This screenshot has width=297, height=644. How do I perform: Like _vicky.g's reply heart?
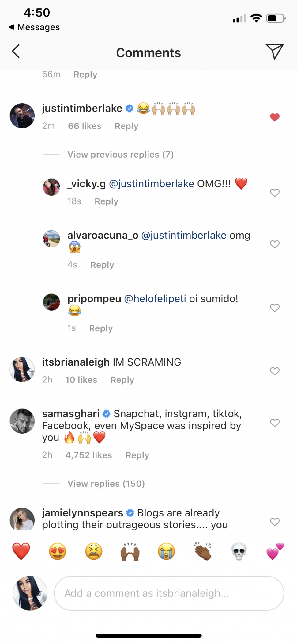pyautogui.click(x=275, y=193)
